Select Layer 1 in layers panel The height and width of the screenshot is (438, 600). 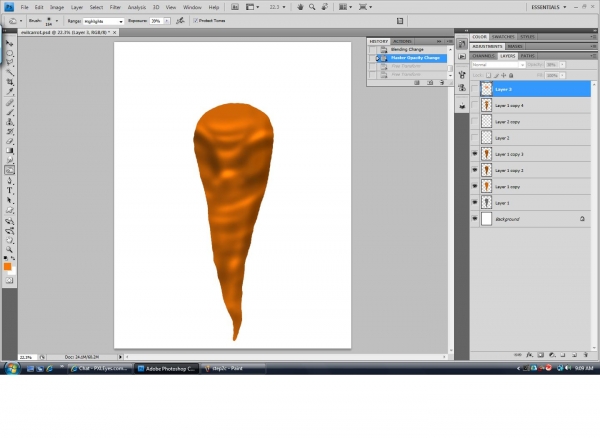coord(530,203)
